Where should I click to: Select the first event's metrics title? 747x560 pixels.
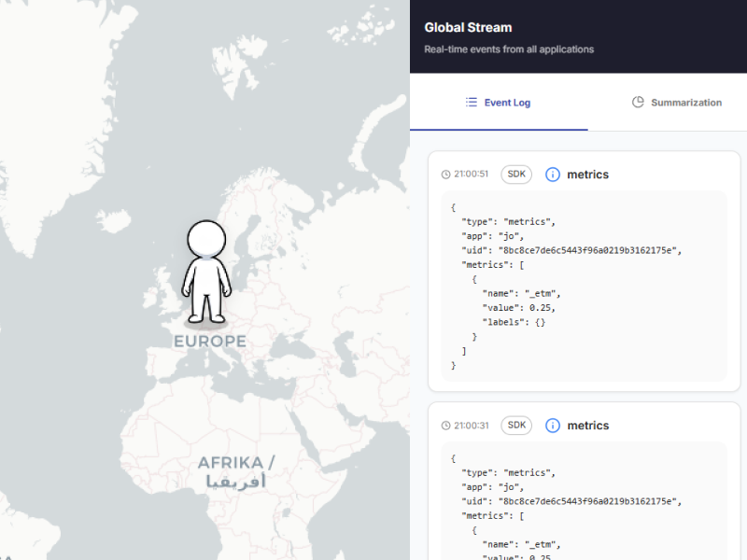pos(587,175)
